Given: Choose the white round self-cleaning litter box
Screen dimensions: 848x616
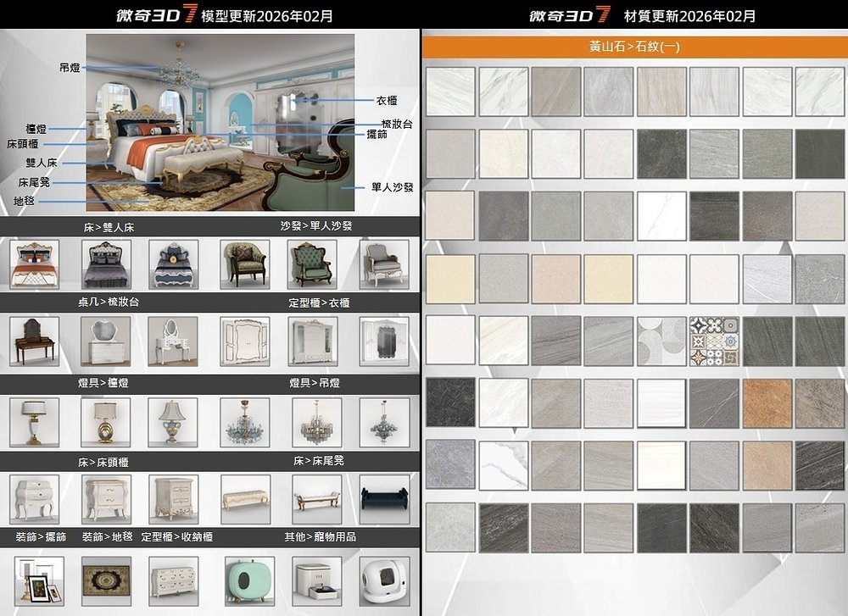Looking at the screenshot, I should (x=384, y=581).
